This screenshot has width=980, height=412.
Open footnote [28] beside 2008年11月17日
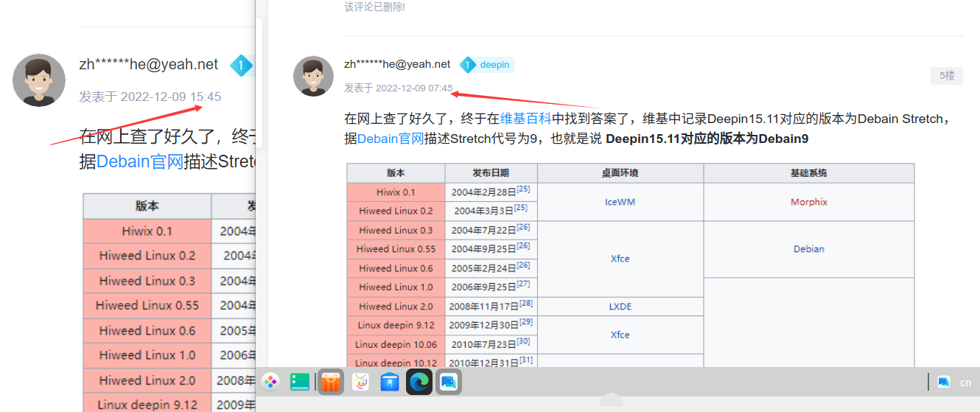click(526, 304)
